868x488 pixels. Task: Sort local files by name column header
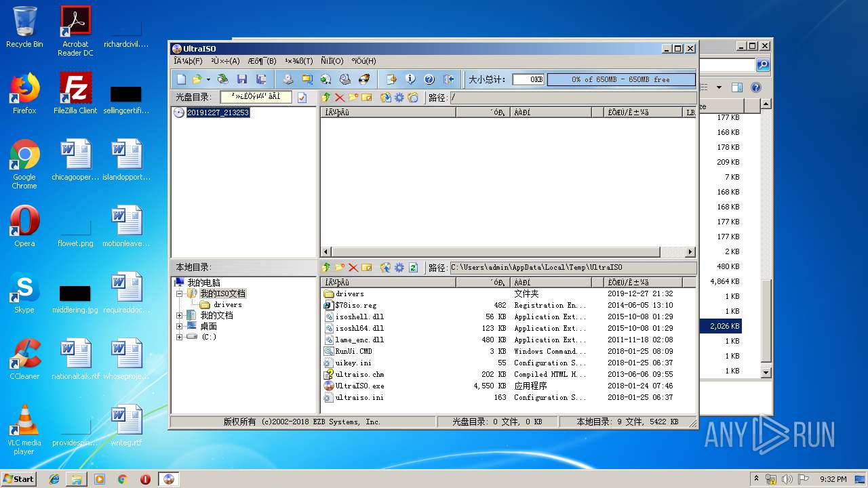pyautogui.click(x=389, y=282)
